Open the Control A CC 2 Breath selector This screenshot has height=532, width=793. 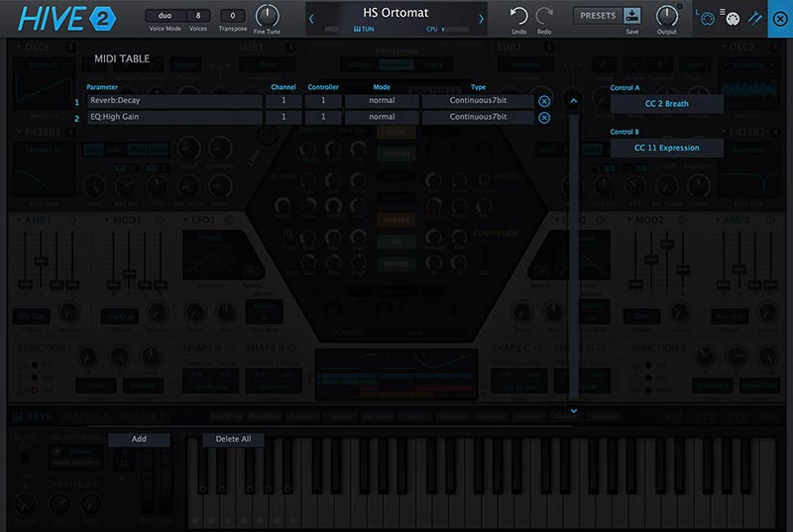pyautogui.click(x=666, y=104)
